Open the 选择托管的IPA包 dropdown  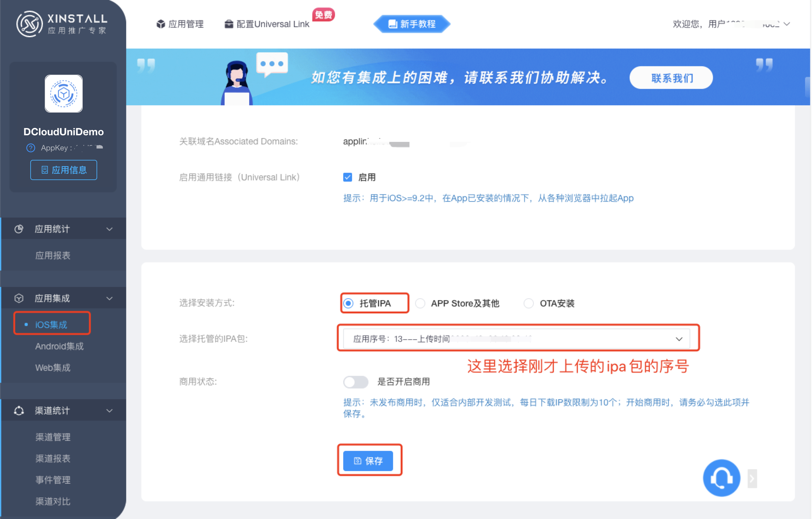click(x=516, y=339)
